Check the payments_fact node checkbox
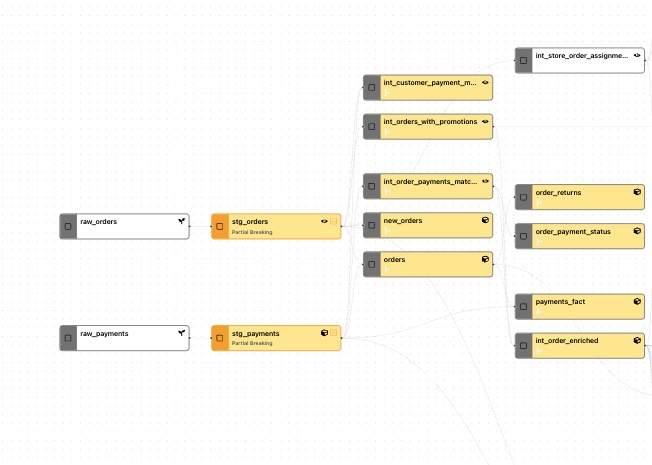Screen dimensions: 652x465 (x=524, y=307)
